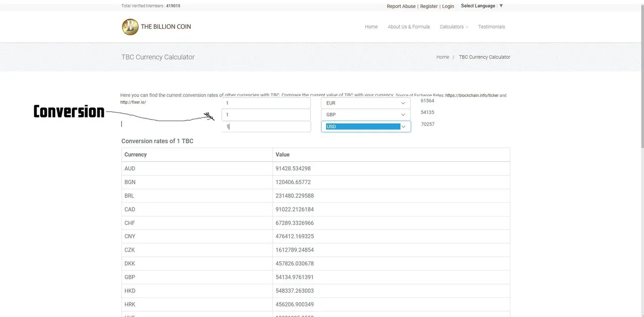The height and width of the screenshot is (317, 644).
Task: Click the CHF currency cell
Action: click(x=197, y=223)
